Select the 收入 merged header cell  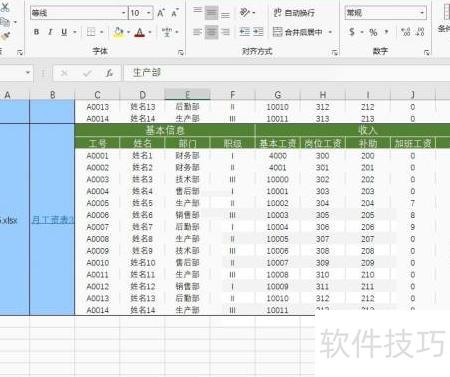click(x=367, y=130)
